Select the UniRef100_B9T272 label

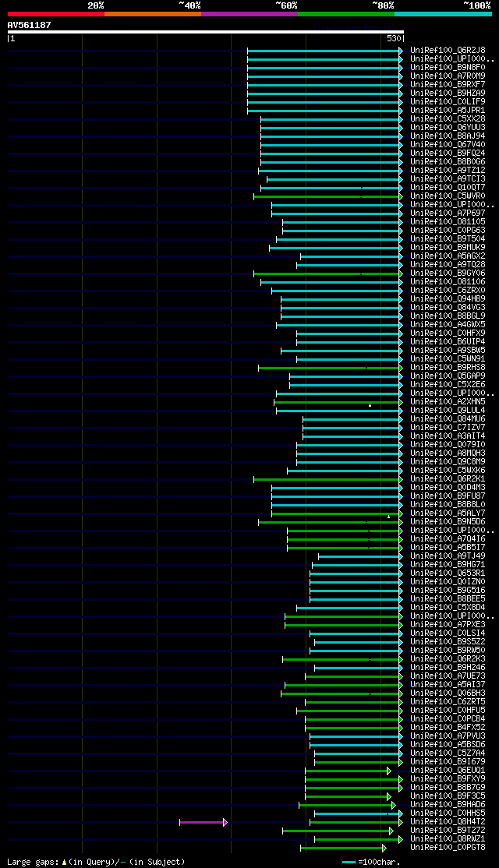[448, 831]
